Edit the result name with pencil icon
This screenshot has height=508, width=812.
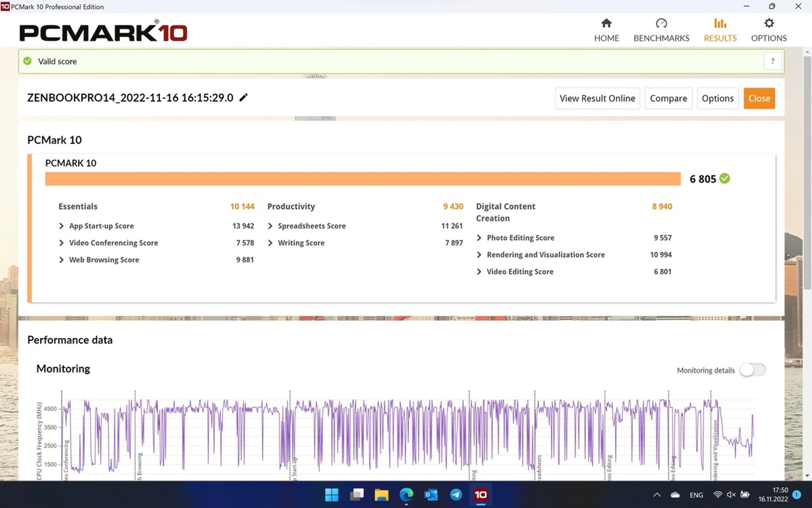pyautogui.click(x=243, y=97)
